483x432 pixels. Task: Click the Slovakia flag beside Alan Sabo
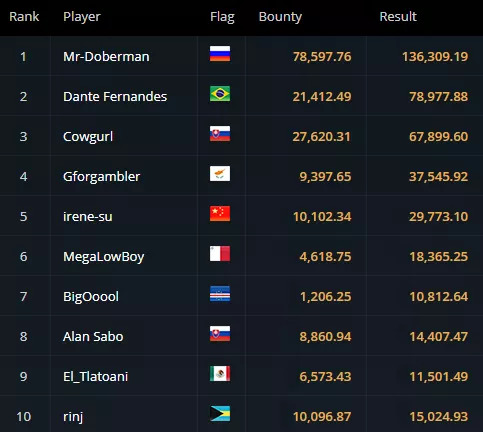(x=220, y=334)
